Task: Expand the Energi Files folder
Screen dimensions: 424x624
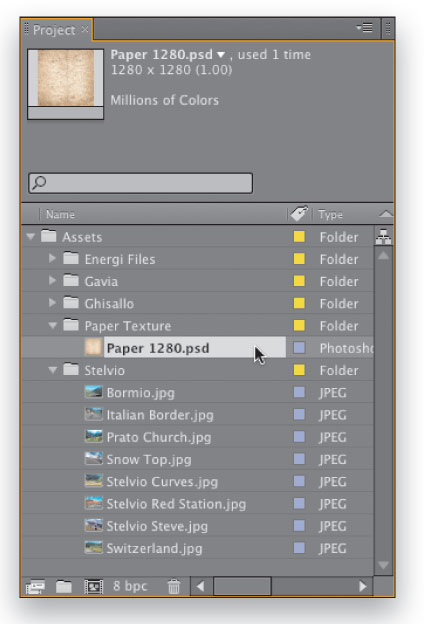Action: point(52,258)
